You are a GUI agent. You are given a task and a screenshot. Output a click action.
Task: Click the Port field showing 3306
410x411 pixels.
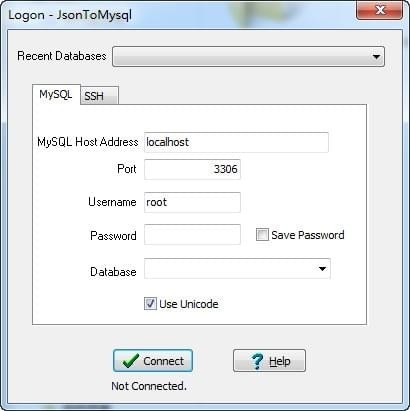click(x=192, y=169)
